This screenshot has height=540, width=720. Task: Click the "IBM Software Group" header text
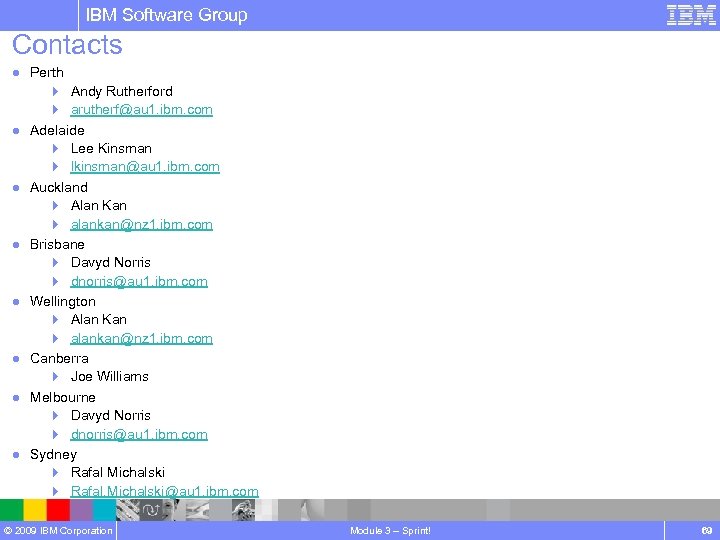166,15
